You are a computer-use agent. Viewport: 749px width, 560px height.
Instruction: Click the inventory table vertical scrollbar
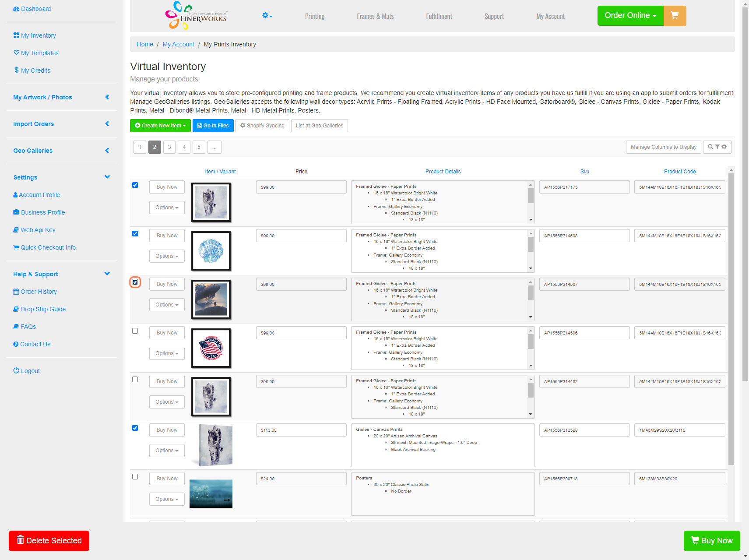(731, 319)
